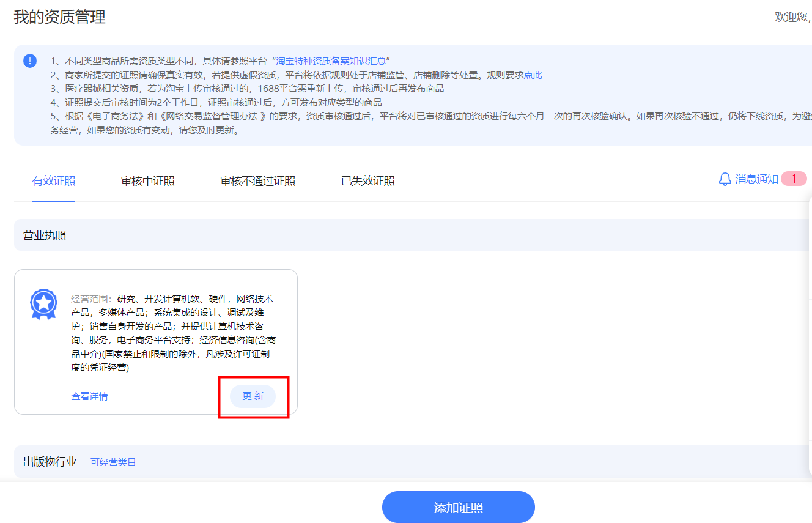The height and width of the screenshot is (523, 812).
Task: Open the 消息通知 notifications link
Action: coord(756,179)
